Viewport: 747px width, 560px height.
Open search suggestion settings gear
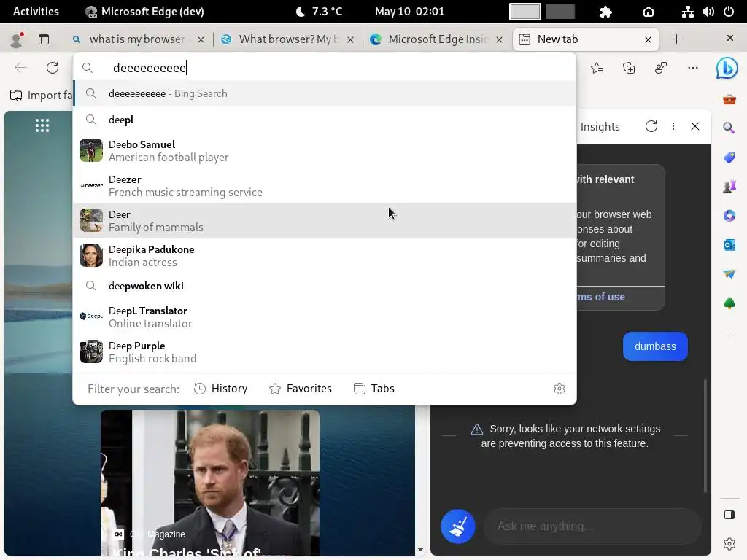coord(560,389)
